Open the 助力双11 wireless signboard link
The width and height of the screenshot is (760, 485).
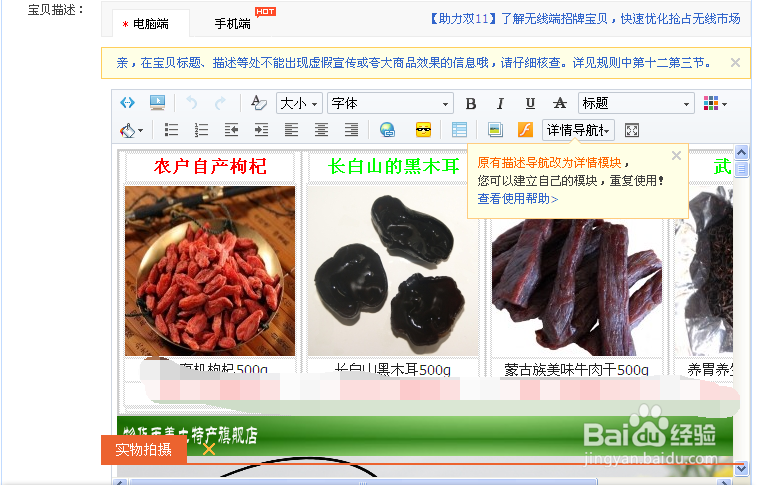pyautogui.click(x=584, y=19)
